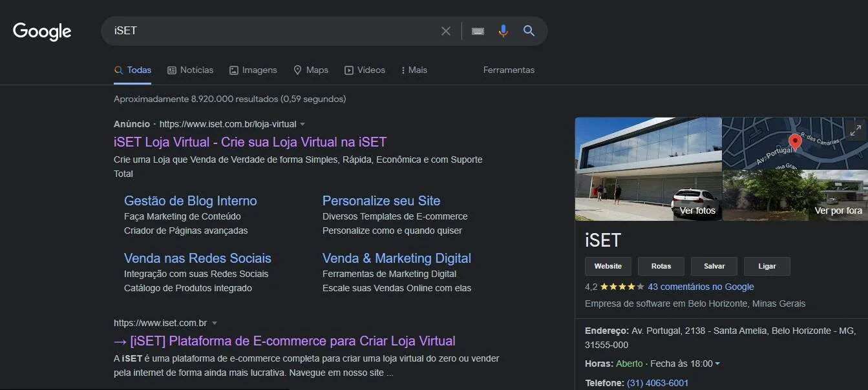
Task: Click Empresa de software em Belo Horizonte text
Action: [695, 303]
